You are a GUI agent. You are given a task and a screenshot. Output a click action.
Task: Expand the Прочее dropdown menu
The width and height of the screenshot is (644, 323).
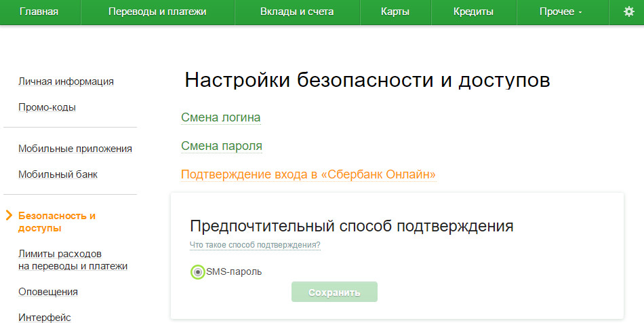(x=560, y=12)
